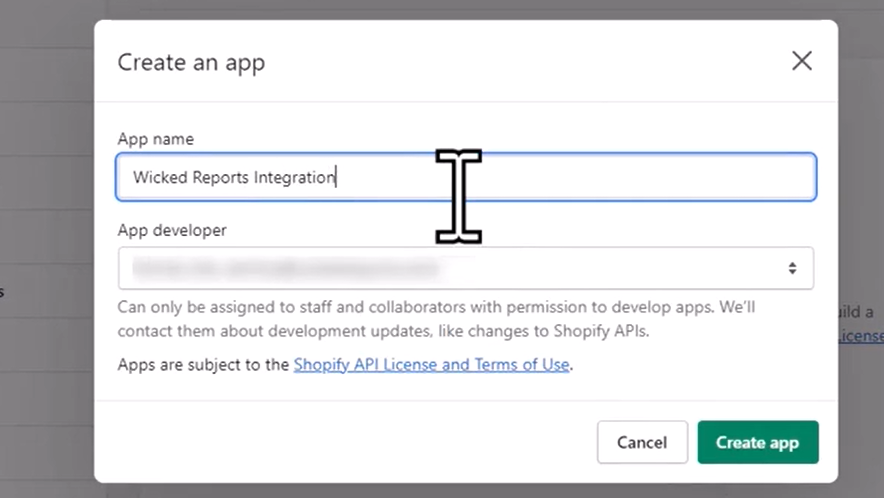Open Shopify API License and Terms link

coord(431,365)
